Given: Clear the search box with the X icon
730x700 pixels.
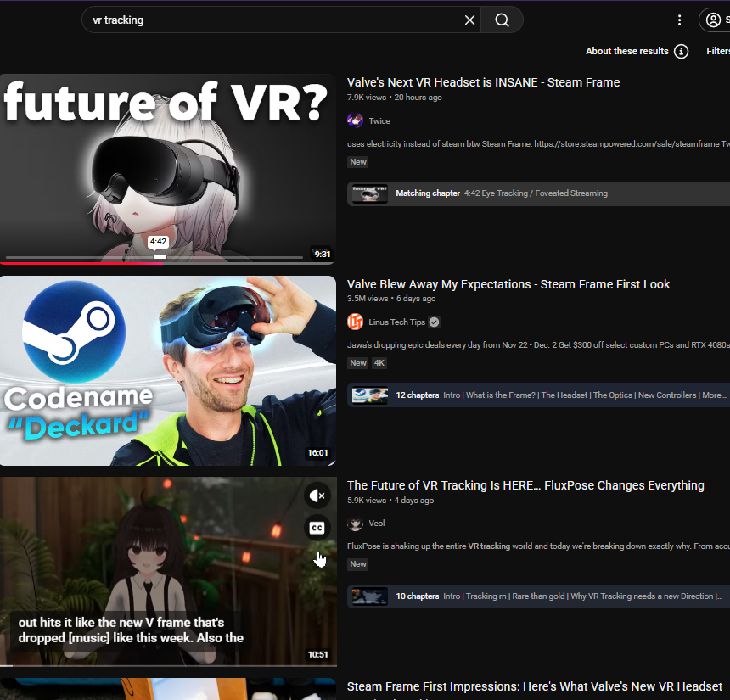Looking at the screenshot, I should pos(469,20).
